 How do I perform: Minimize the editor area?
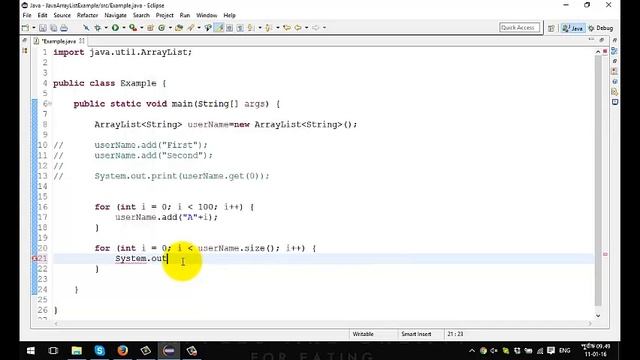click(591, 40)
